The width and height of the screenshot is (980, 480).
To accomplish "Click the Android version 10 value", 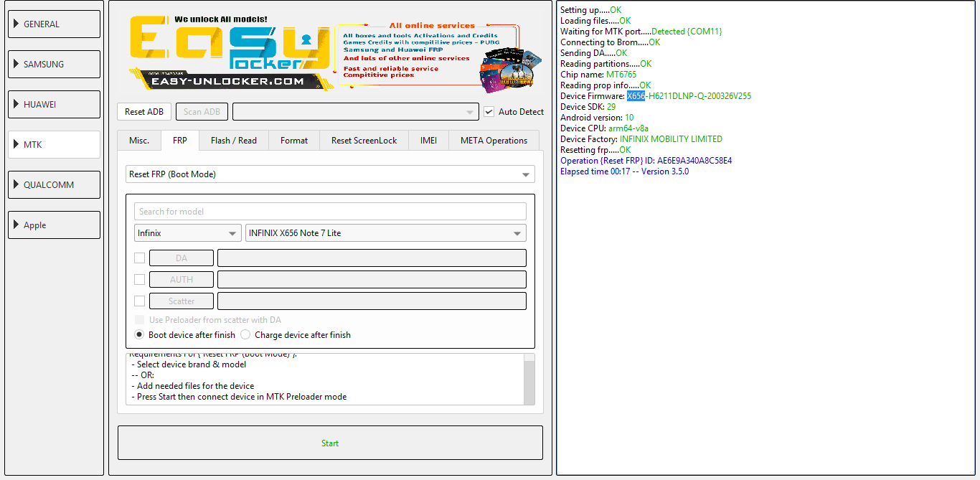I will tap(629, 118).
